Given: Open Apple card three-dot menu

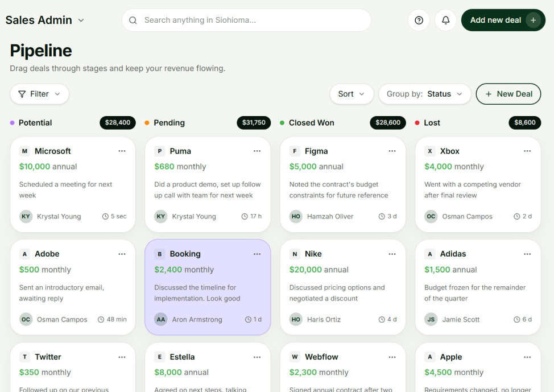Looking at the screenshot, I should (527, 357).
